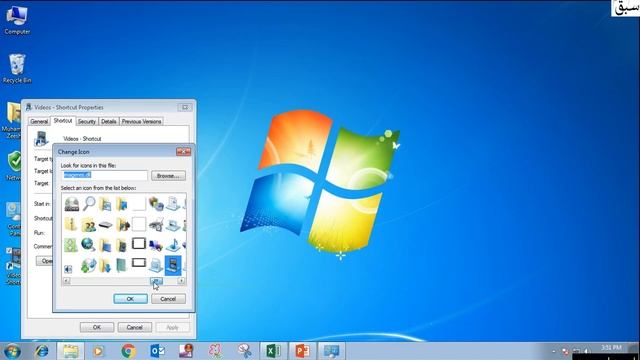This screenshot has width=640, height=360.
Task: Choose the zipped folder icon
Action: point(71,224)
